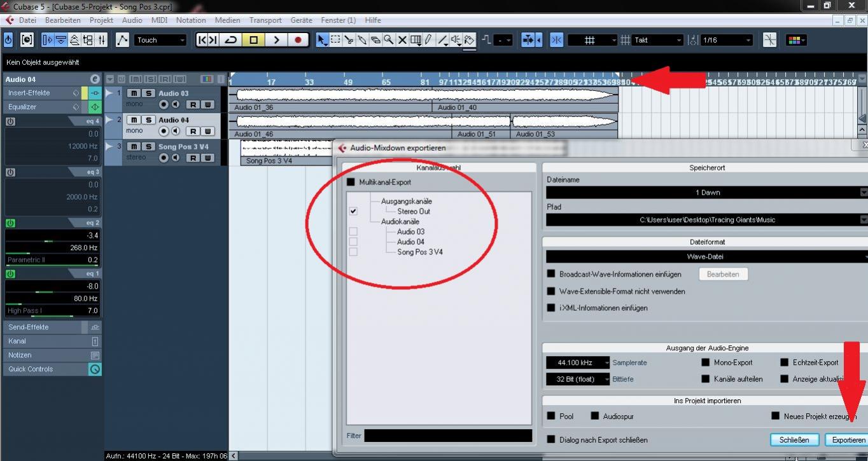Toggle the Show Inspector toolbar icon

(x=47, y=40)
